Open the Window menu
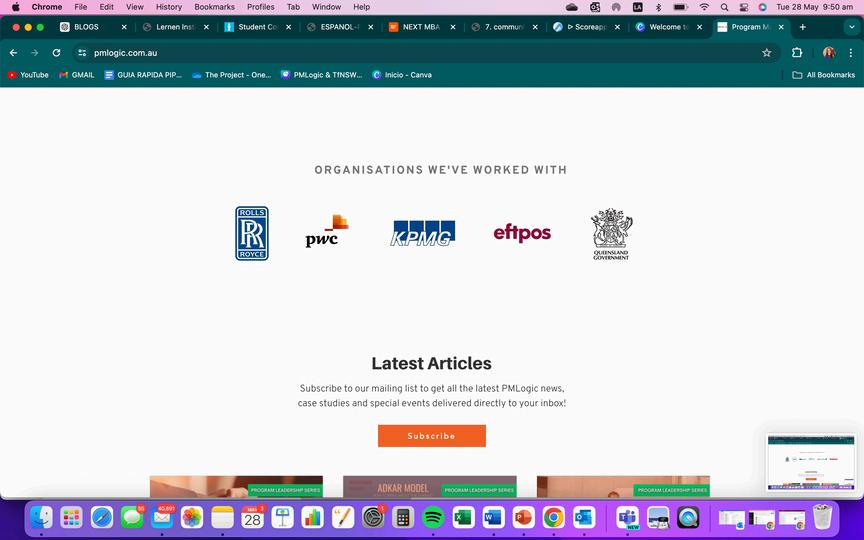Image resolution: width=864 pixels, height=540 pixels. (326, 7)
